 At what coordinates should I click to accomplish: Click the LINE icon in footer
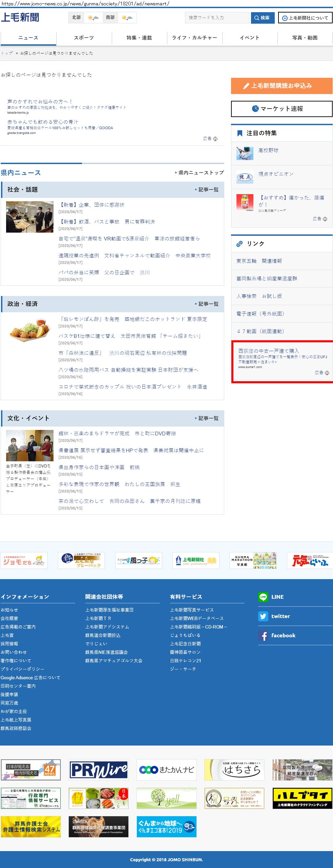pos(263,597)
